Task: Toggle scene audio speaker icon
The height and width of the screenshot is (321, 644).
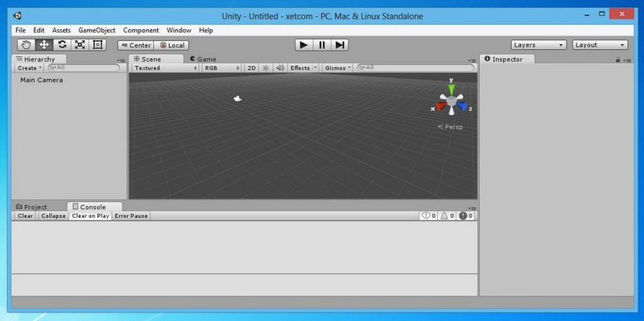Action: (279, 68)
